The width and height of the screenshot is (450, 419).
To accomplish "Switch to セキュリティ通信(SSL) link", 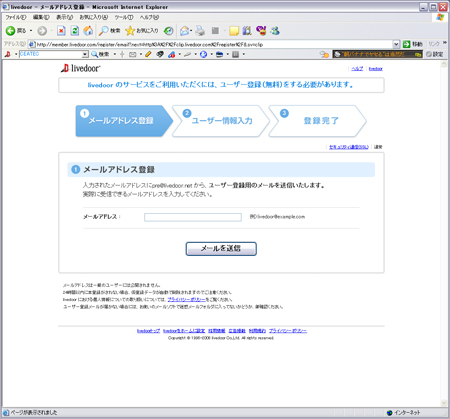I will 349,147.
